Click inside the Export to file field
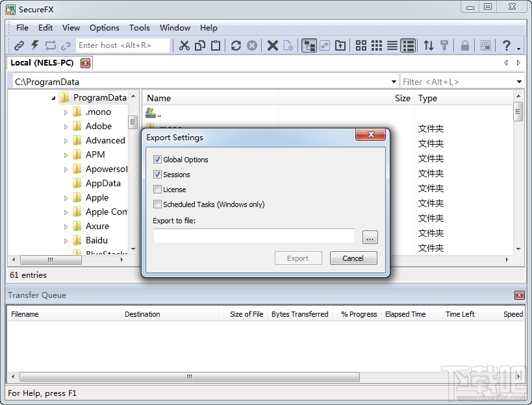Viewport: 532px width, 405px height. 253,236
